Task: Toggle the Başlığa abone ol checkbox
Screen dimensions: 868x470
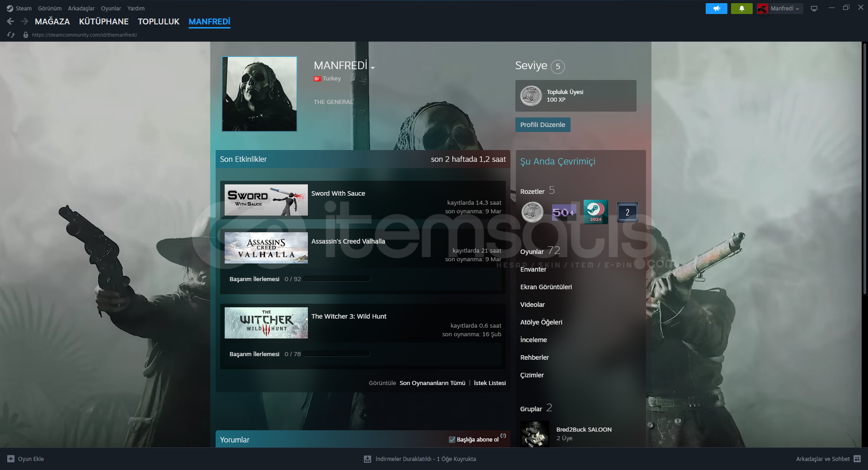Action: (452, 440)
